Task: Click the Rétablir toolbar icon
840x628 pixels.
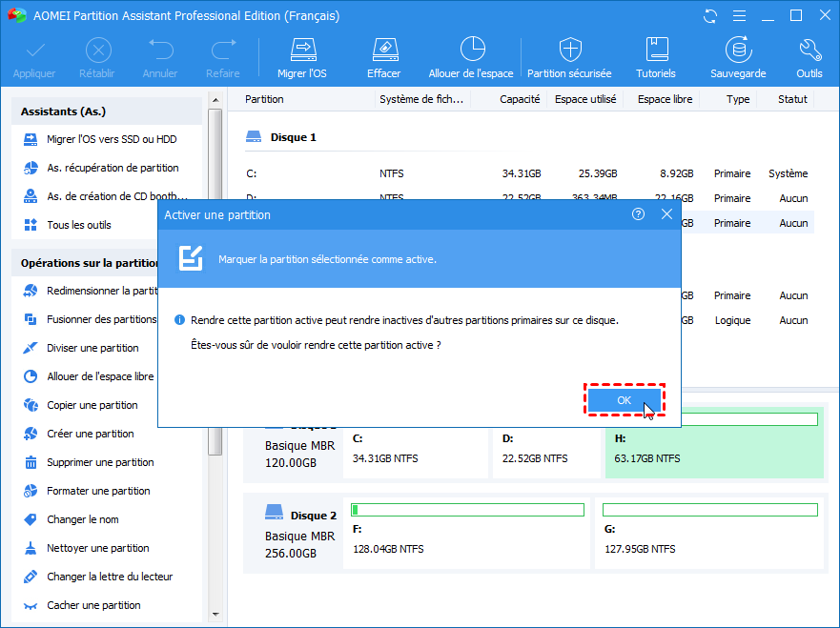Action: pyautogui.click(x=98, y=51)
